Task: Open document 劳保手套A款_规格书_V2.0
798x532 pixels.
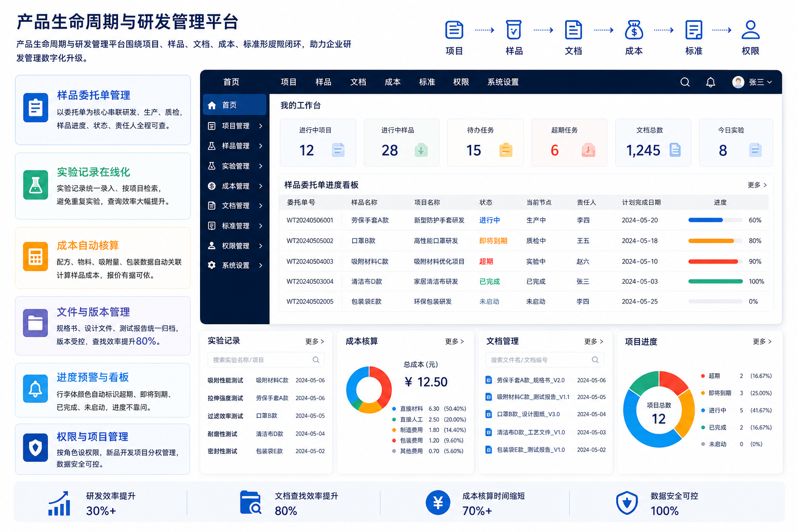Action: coord(530,380)
